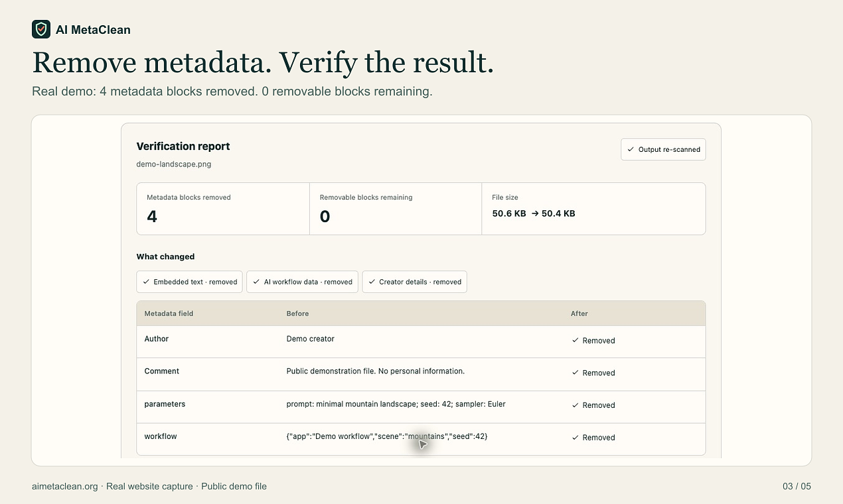843x504 pixels.
Task: Click Removed status in the Comment row
Action: [x=599, y=373]
